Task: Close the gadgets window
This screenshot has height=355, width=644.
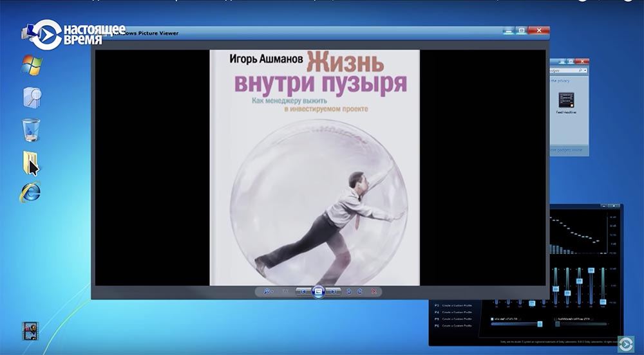Action: [582, 61]
